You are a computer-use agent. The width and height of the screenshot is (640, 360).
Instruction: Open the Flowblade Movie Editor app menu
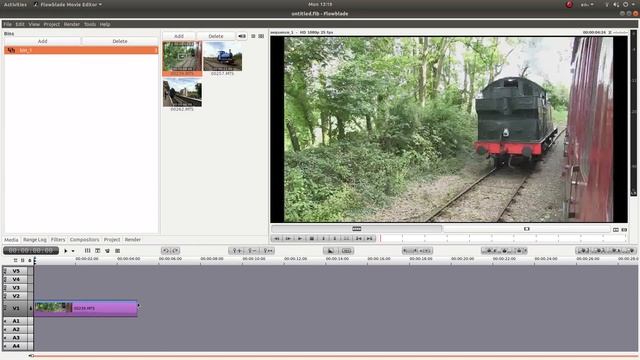coord(68,4)
